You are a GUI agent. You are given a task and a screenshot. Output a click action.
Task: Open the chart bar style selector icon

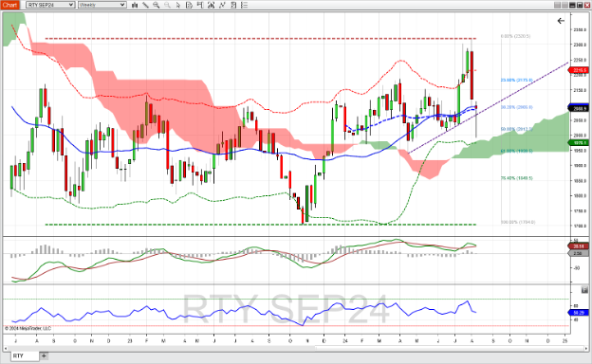[x=135, y=5]
